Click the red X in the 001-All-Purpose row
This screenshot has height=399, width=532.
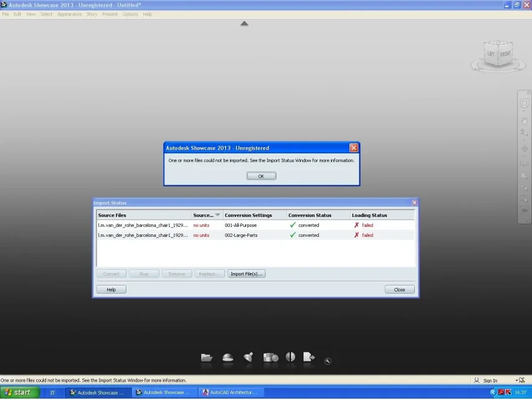(356, 225)
